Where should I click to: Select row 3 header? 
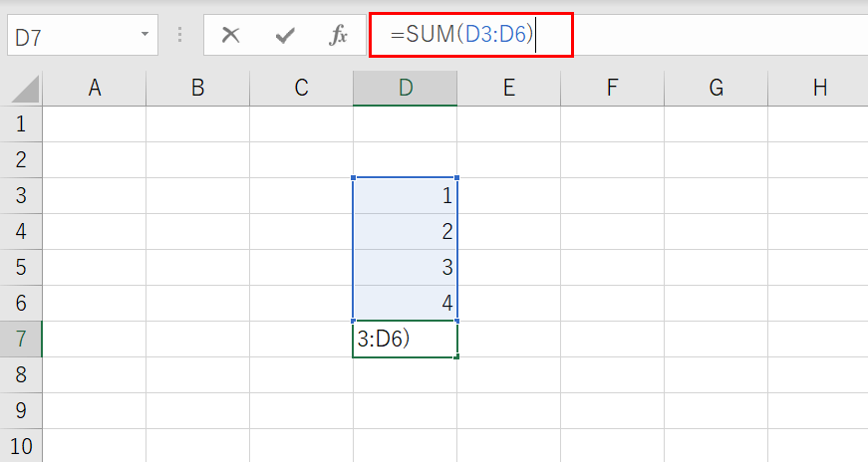tap(21, 195)
